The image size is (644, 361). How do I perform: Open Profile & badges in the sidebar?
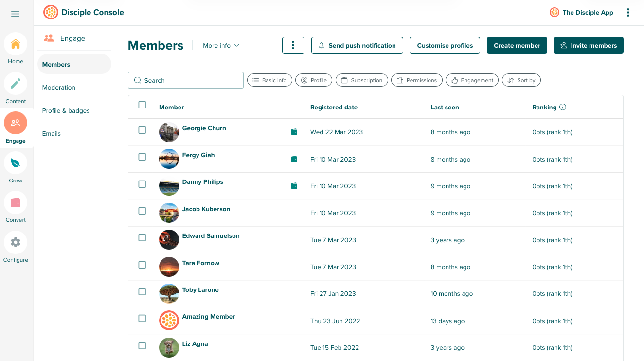coord(66,111)
